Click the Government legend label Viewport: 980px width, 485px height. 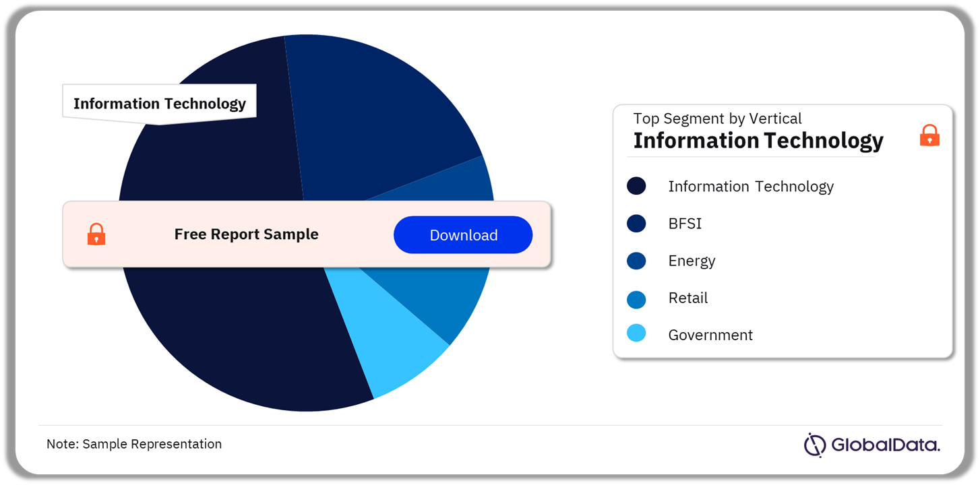(710, 335)
